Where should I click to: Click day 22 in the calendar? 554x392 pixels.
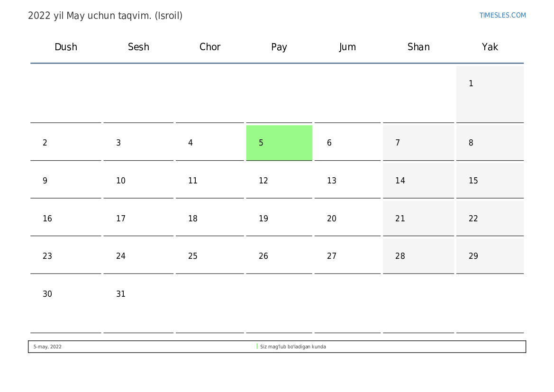point(490,219)
